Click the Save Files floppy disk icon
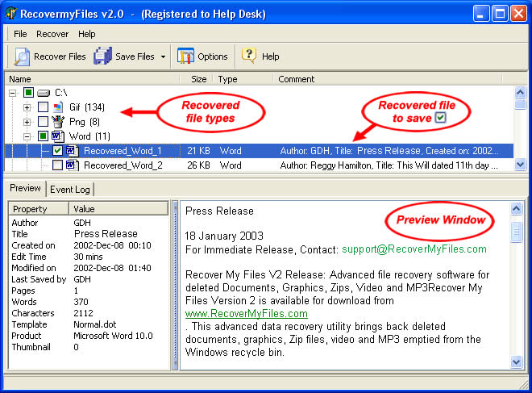This screenshot has width=532, height=393. [103, 56]
